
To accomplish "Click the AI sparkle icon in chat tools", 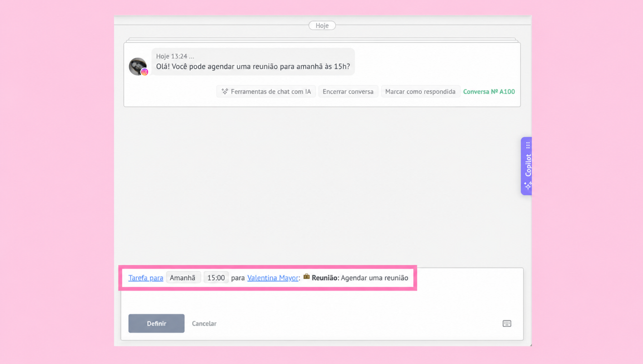I will point(225,91).
